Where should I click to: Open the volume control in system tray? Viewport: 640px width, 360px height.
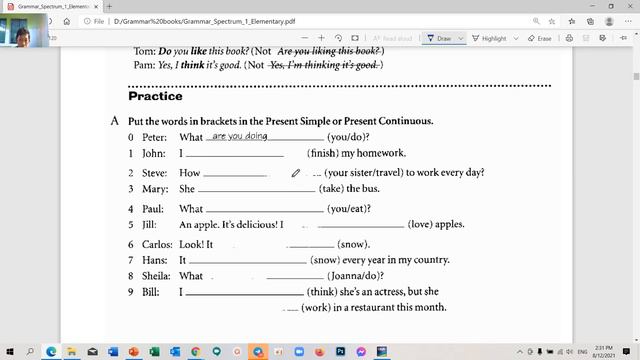click(x=569, y=351)
